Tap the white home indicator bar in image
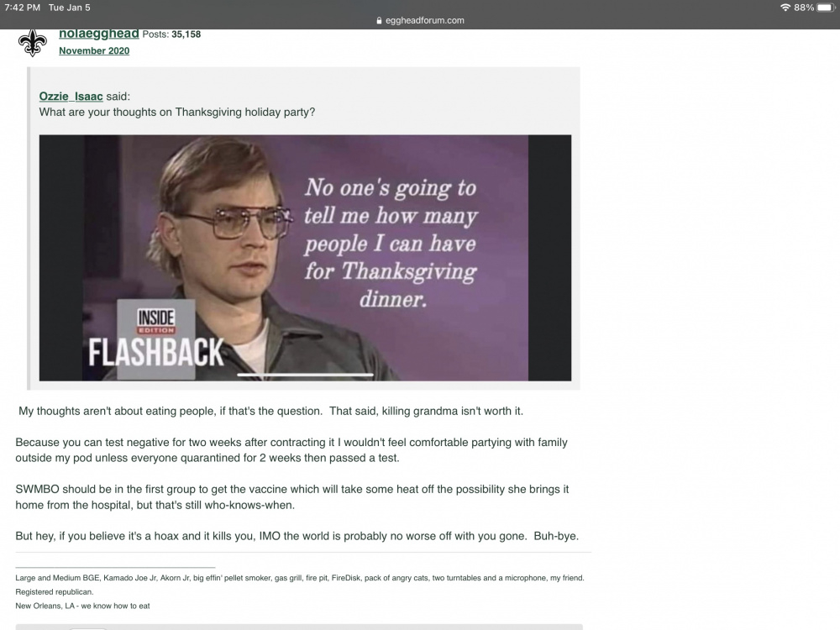This screenshot has height=630, width=840. pyautogui.click(x=306, y=375)
